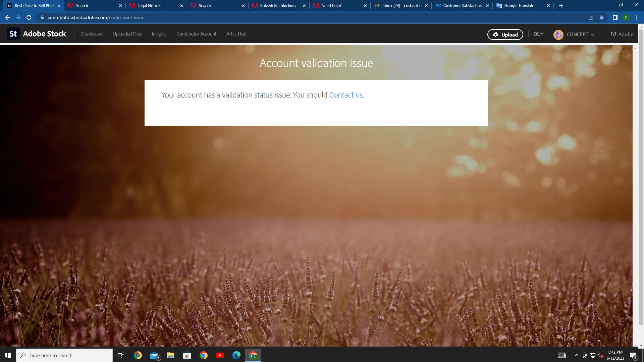Click the CONCEPT profile avatar picture
Screen dimensions: 644x362
click(x=558, y=35)
